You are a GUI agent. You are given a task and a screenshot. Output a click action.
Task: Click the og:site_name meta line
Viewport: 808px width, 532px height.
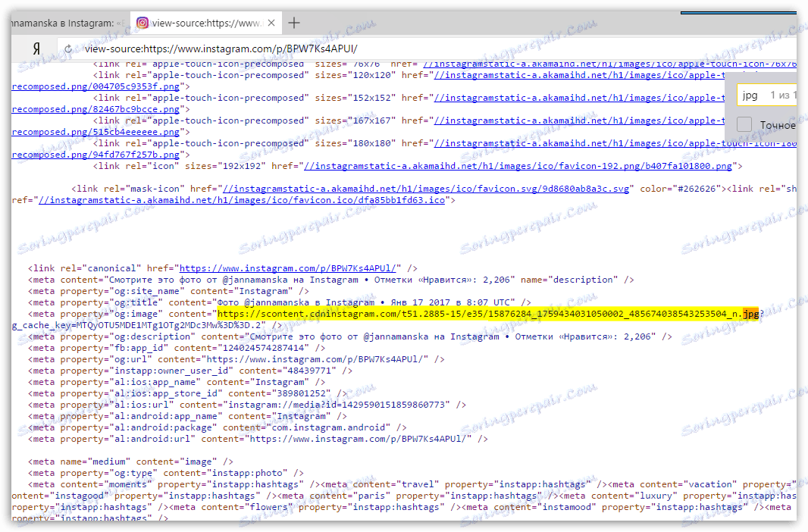[x=168, y=291]
